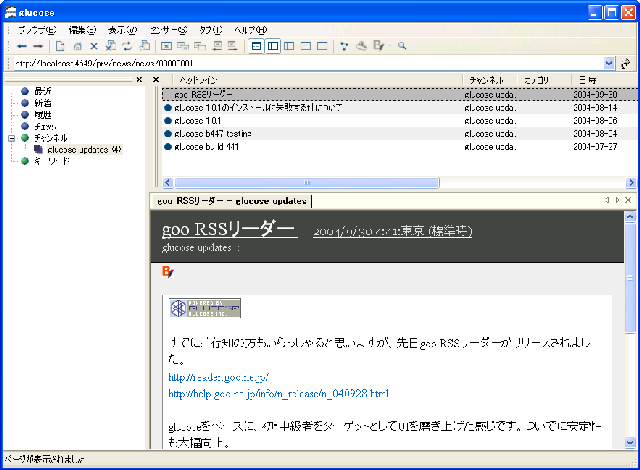
Task: Click the tree structure toolbar icon
Action: pyautogui.click(x=344, y=46)
